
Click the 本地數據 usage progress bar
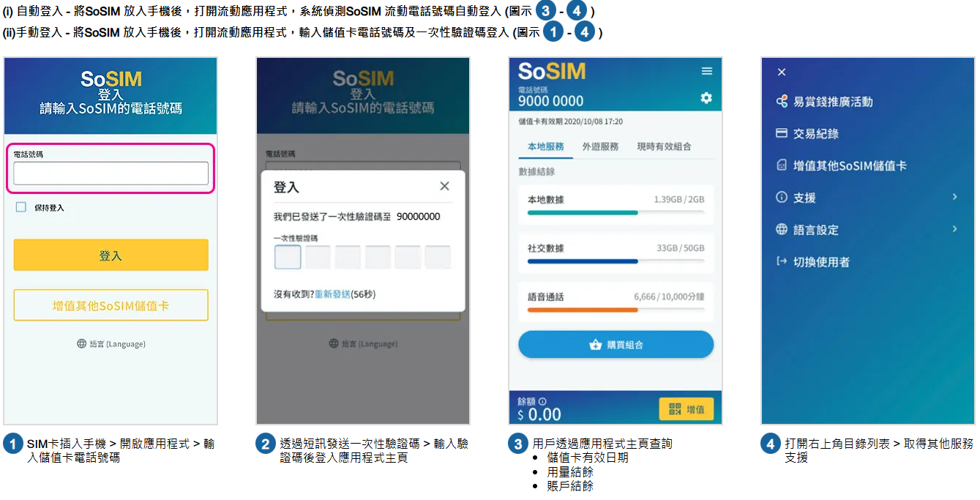coord(616,212)
